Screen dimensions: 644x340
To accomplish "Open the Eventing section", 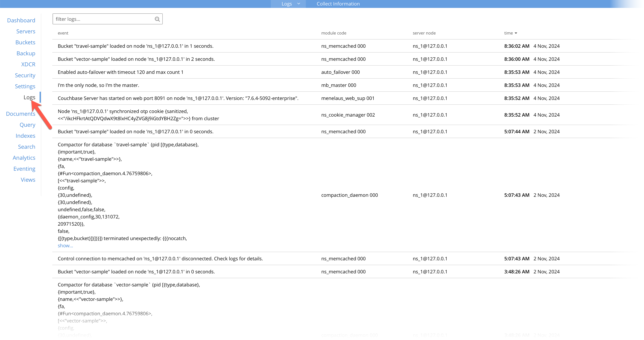I will click(24, 169).
